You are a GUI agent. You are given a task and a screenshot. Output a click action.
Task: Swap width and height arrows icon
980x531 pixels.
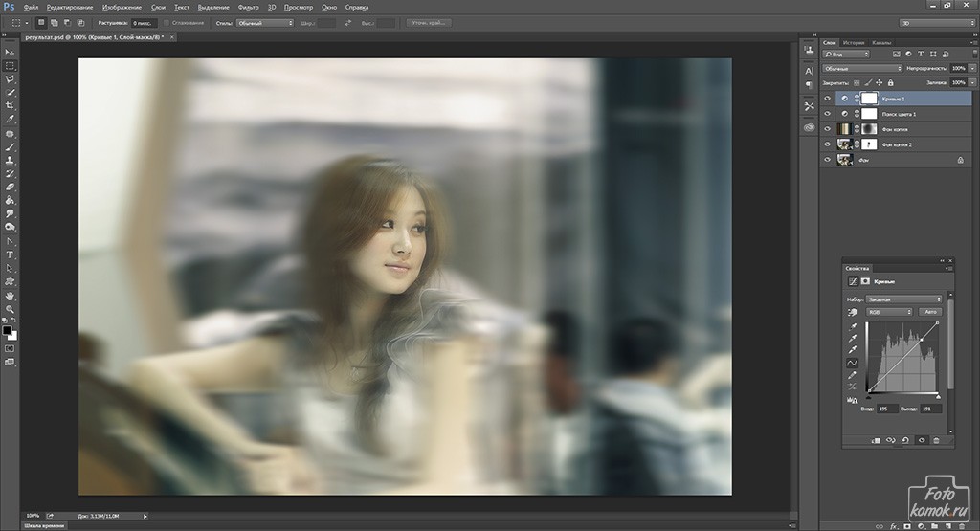tap(347, 23)
